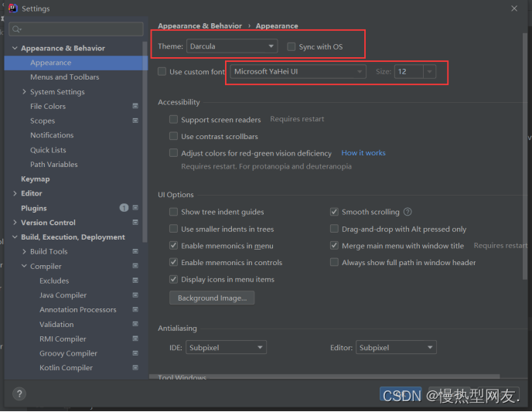Click the project-level icon beside Build Tools
The width and height of the screenshot is (532, 412).
135,251
